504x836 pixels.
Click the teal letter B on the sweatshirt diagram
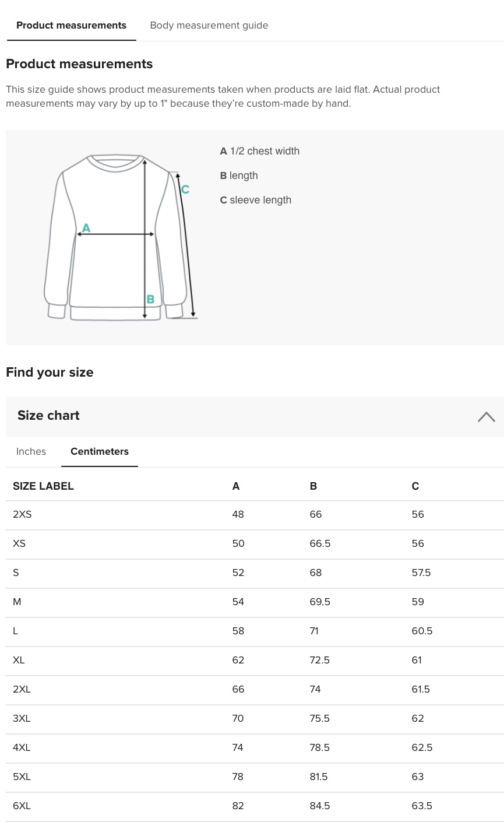(150, 299)
